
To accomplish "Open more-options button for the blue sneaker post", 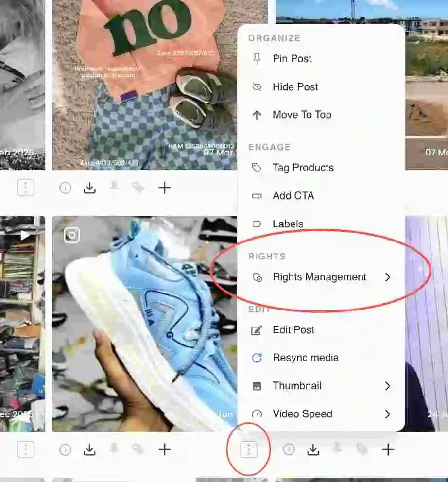I will point(249,450).
